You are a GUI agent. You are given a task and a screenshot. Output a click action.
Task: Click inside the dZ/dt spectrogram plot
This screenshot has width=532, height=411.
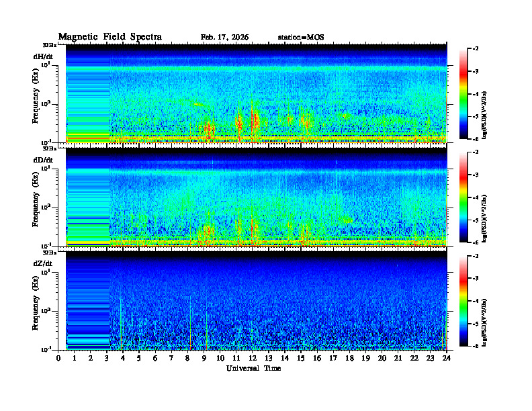coord(256,301)
